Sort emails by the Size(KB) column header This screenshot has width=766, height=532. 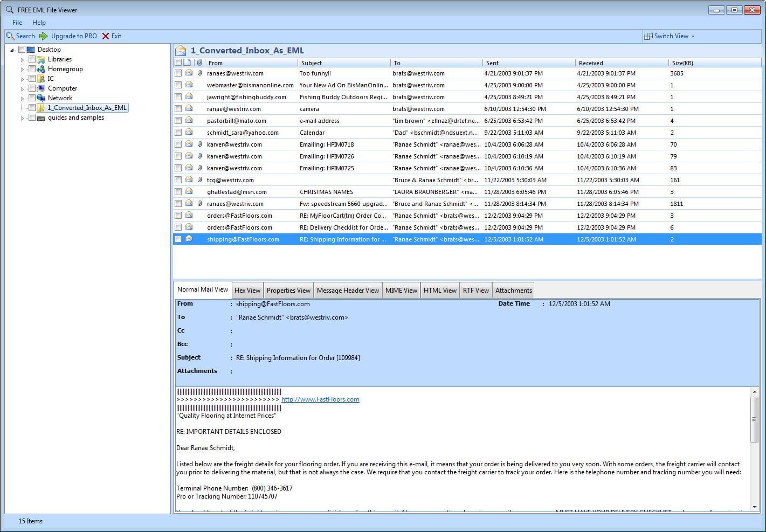click(714, 63)
